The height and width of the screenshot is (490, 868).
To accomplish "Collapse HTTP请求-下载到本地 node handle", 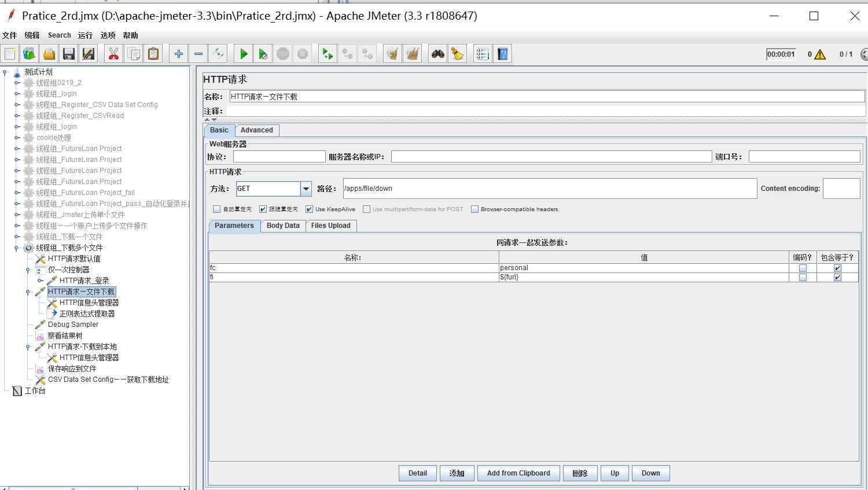I will tap(28, 347).
